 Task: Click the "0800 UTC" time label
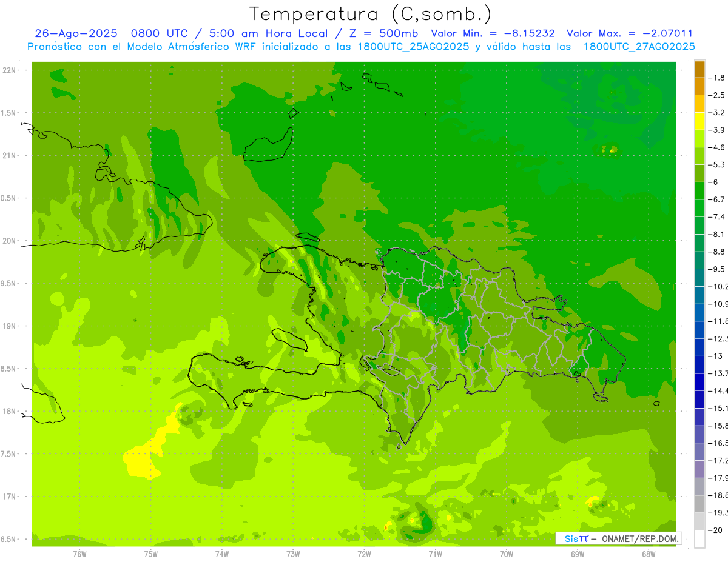pos(161,34)
